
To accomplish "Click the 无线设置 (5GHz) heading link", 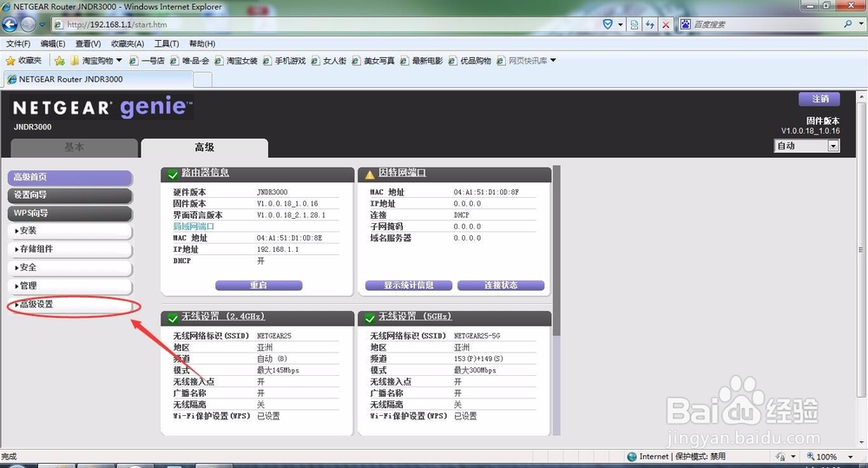I will 415,316.
